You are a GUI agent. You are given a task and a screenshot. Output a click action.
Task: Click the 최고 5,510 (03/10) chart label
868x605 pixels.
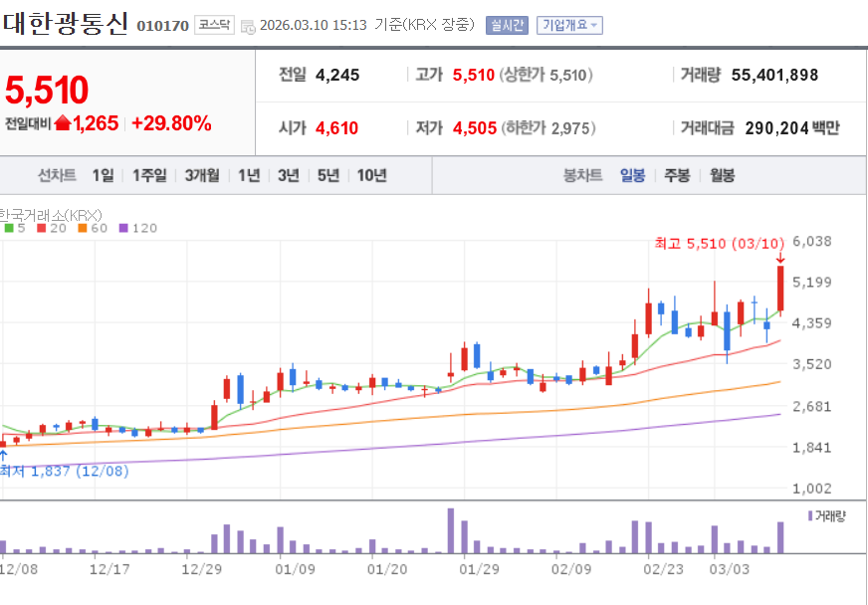[x=719, y=243]
